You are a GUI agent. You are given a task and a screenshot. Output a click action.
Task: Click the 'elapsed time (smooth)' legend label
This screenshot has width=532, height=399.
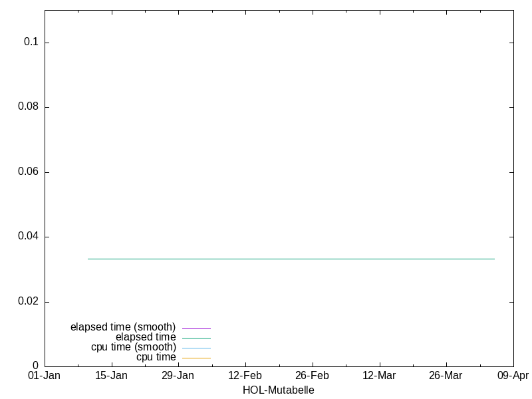pos(123,327)
